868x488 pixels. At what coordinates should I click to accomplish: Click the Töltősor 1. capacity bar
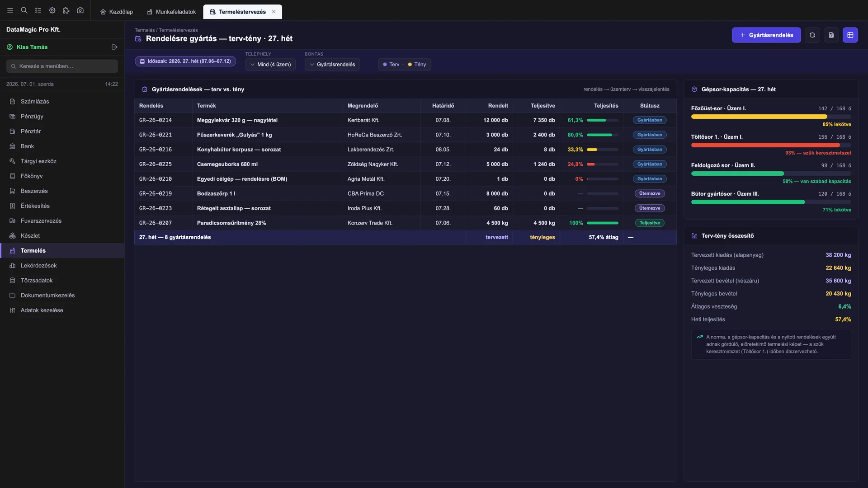[x=771, y=145]
